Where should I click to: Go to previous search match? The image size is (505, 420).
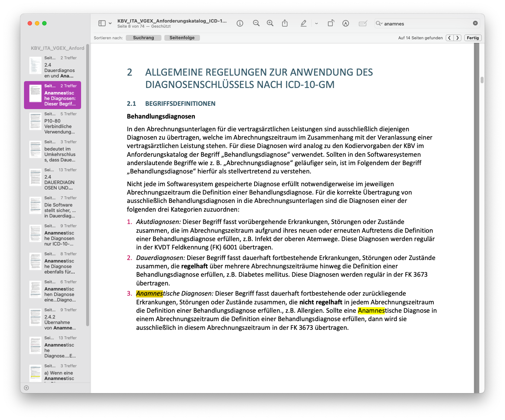[450, 38]
